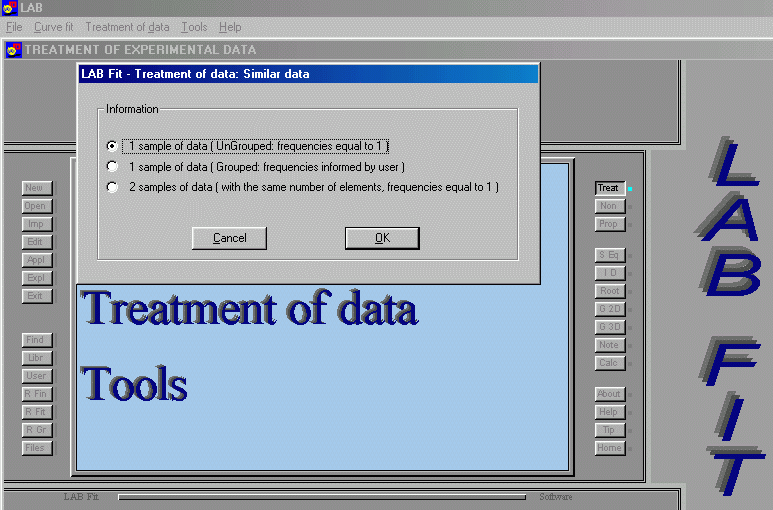Select 1 sample UnGrouped data option

[x=113, y=146]
